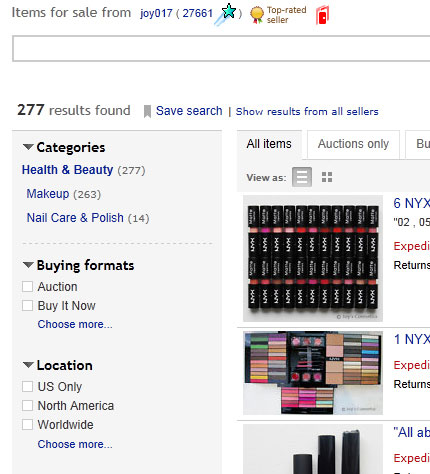Collapse the Buying formats section
The height and width of the screenshot is (474, 430).
click(28, 265)
